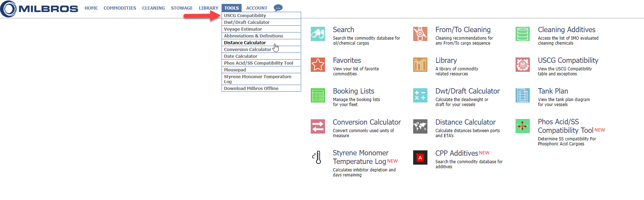Open the Tank Plan icon
Screen dimensions: 644x200
(x=522, y=95)
